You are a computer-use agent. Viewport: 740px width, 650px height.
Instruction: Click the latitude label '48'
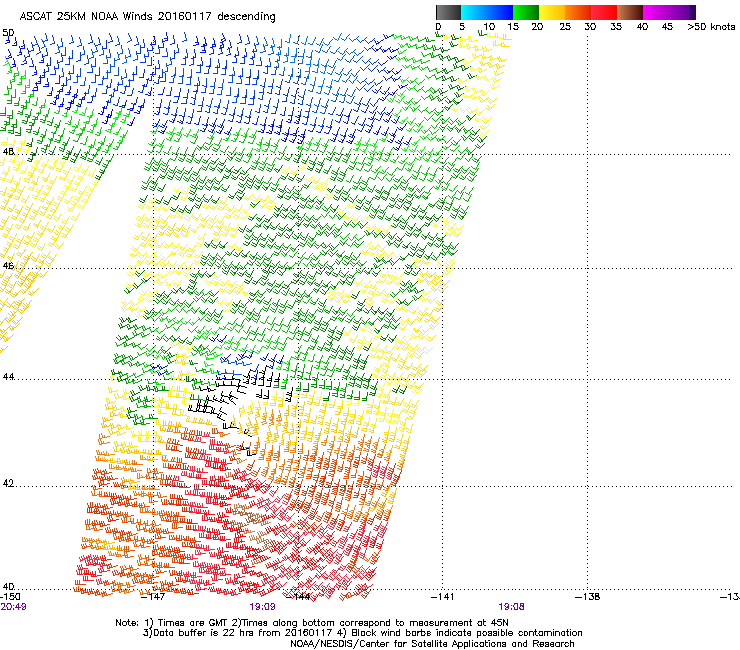tap(8, 152)
